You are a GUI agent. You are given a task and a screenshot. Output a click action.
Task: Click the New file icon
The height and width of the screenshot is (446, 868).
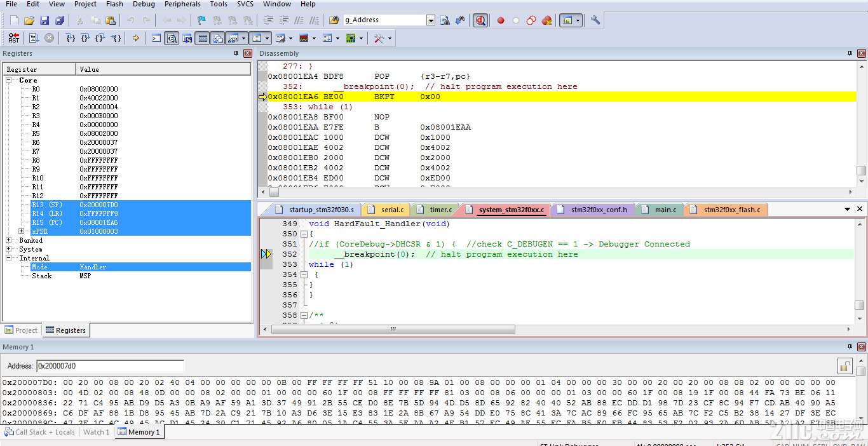tap(14, 20)
